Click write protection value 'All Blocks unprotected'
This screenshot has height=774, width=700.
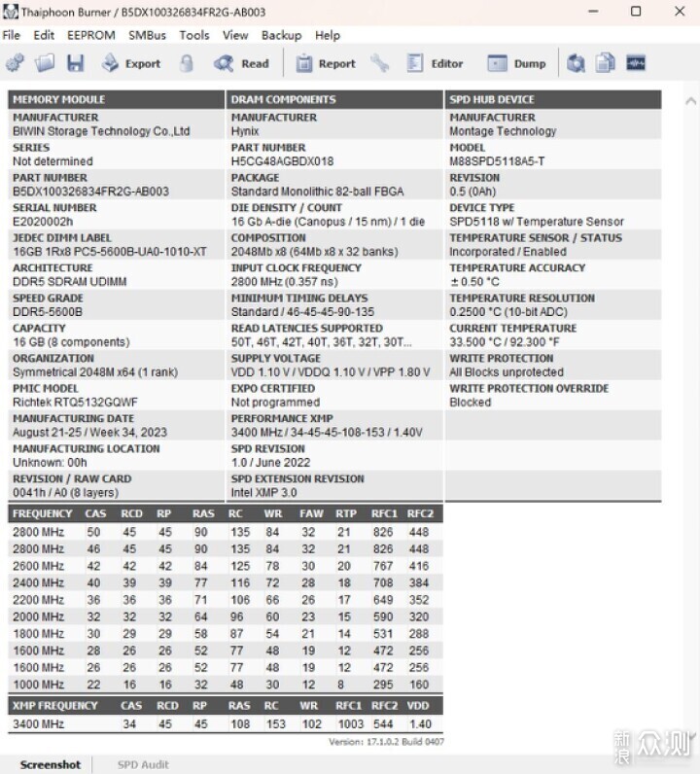click(507, 372)
